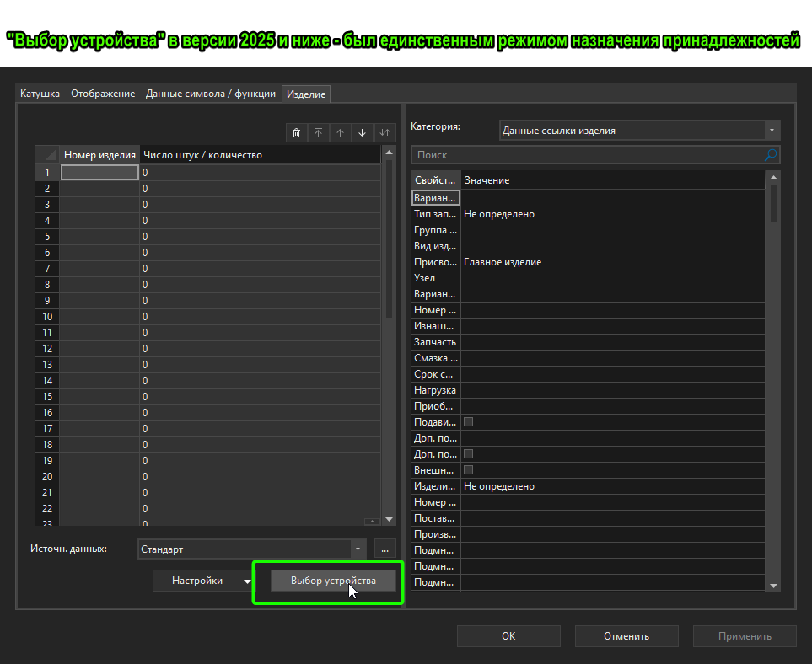Click the parts table scrollbar thumb

[389, 239]
